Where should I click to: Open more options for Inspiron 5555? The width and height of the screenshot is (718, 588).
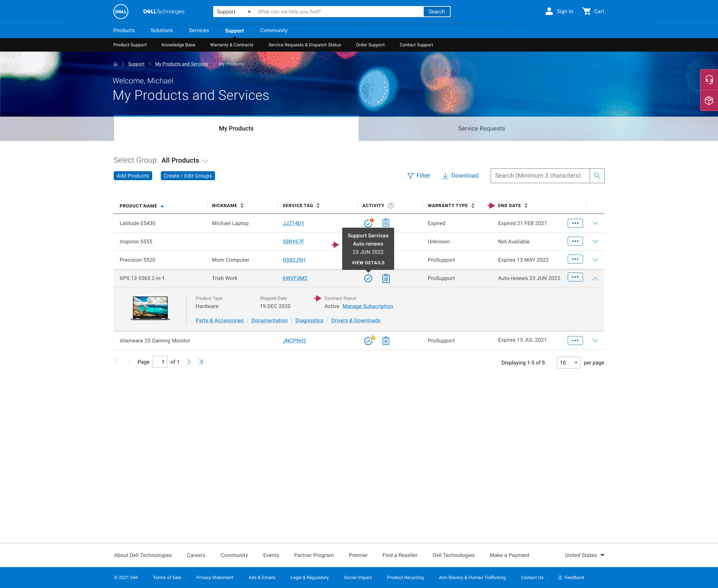(x=575, y=241)
